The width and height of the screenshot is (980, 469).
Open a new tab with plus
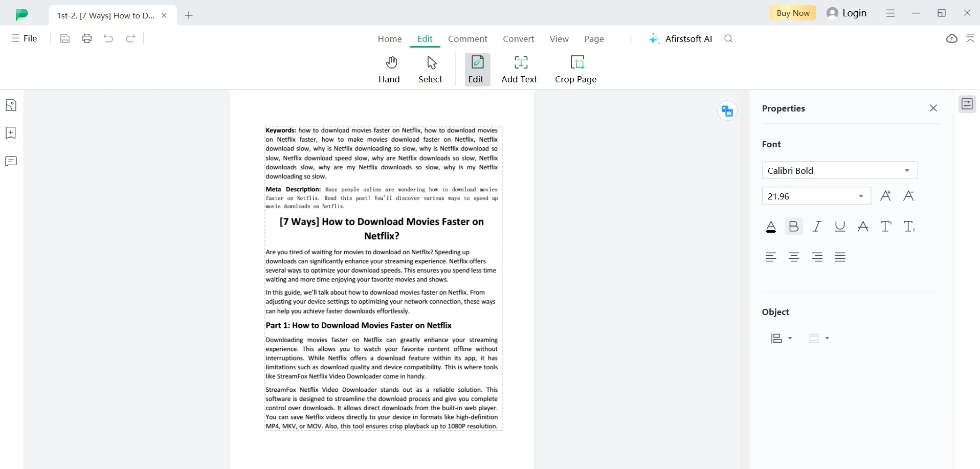pos(189,15)
